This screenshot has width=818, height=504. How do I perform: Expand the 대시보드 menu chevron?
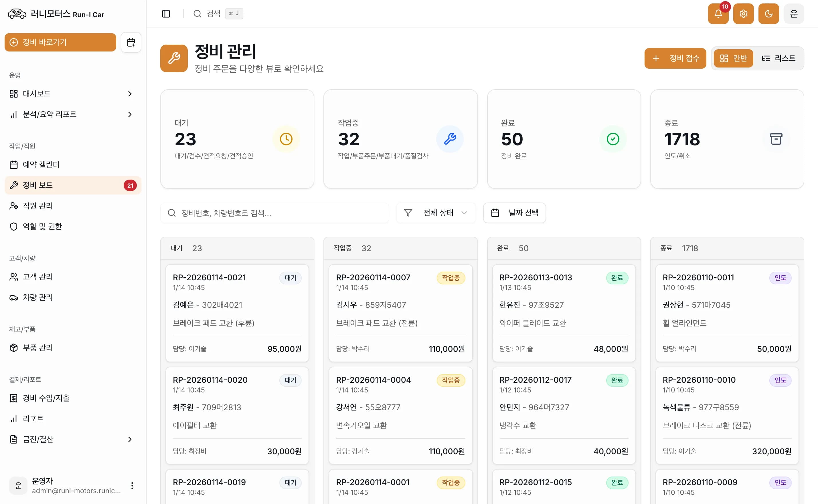pos(130,94)
